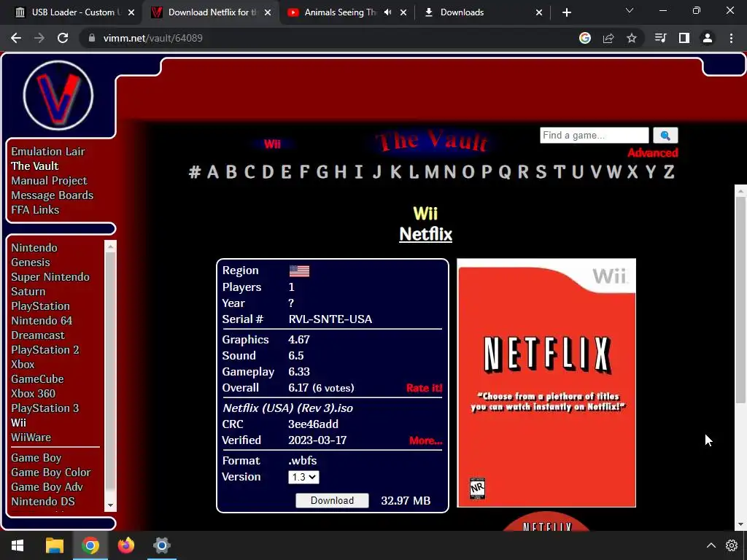Click the 32.97 MB file size
The height and width of the screenshot is (560, 747).
click(x=406, y=501)
